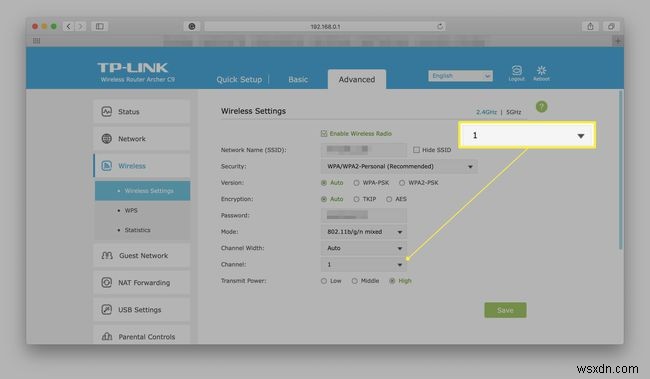Open the Guest Network section
Viewport: 650px width, 379px height.
(142, 255)
